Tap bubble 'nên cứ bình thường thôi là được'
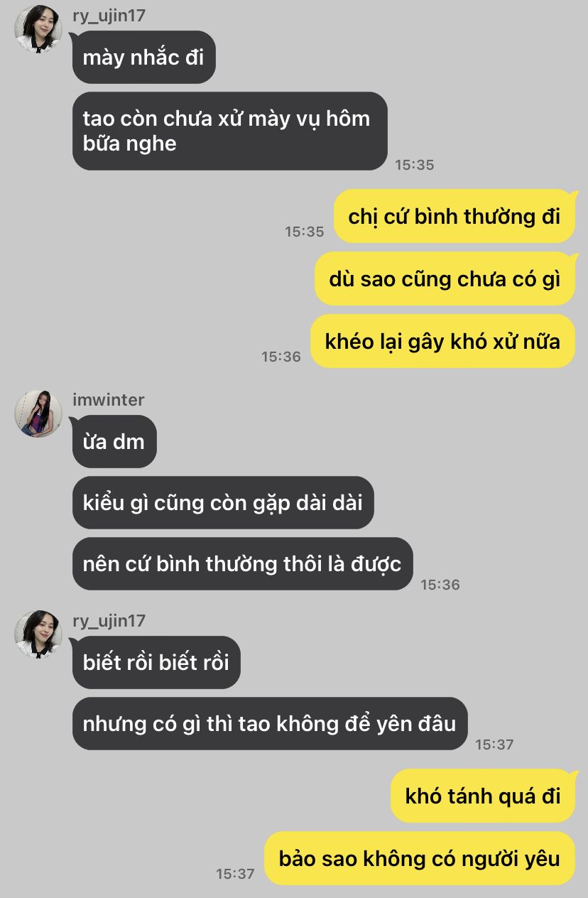588x898 pixels. (242, 564)
